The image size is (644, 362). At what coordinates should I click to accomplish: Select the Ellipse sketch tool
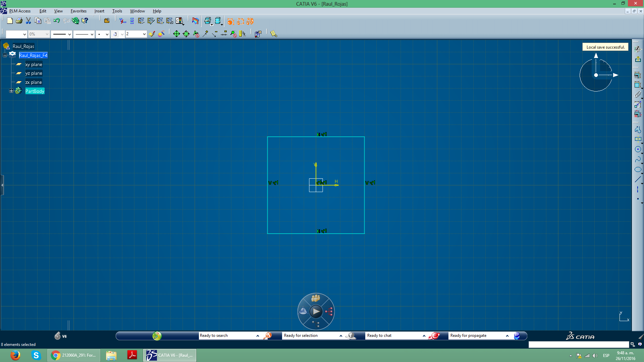pos(638,170)
